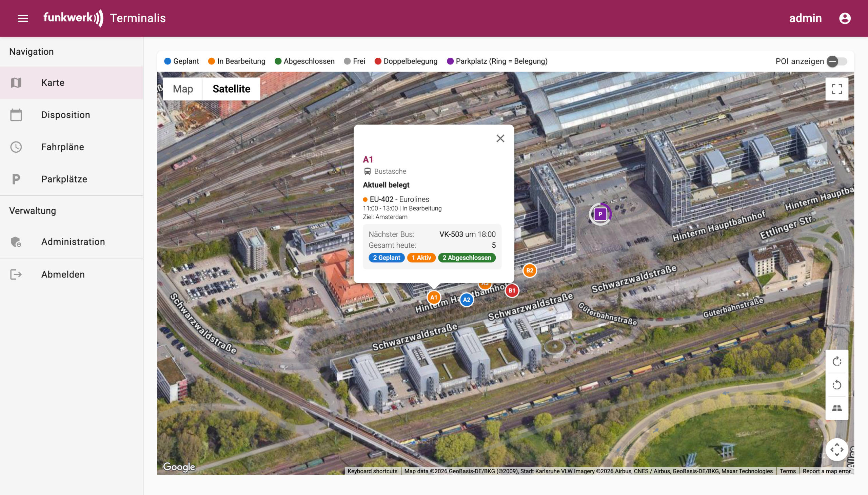Open the hamburger navigation menu
This screenshot has height=495, width=868.
click(23, 18)
